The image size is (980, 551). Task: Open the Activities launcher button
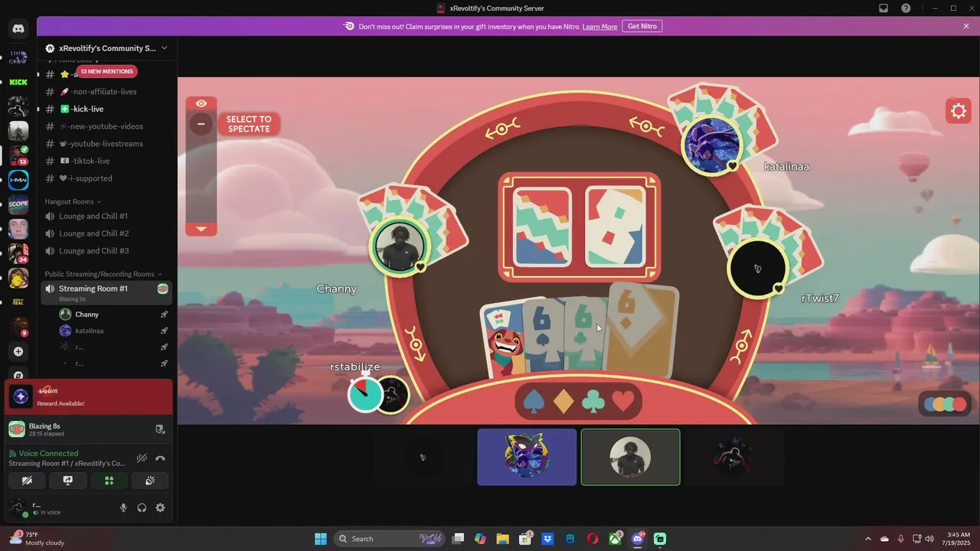click(x=109, y=481)
